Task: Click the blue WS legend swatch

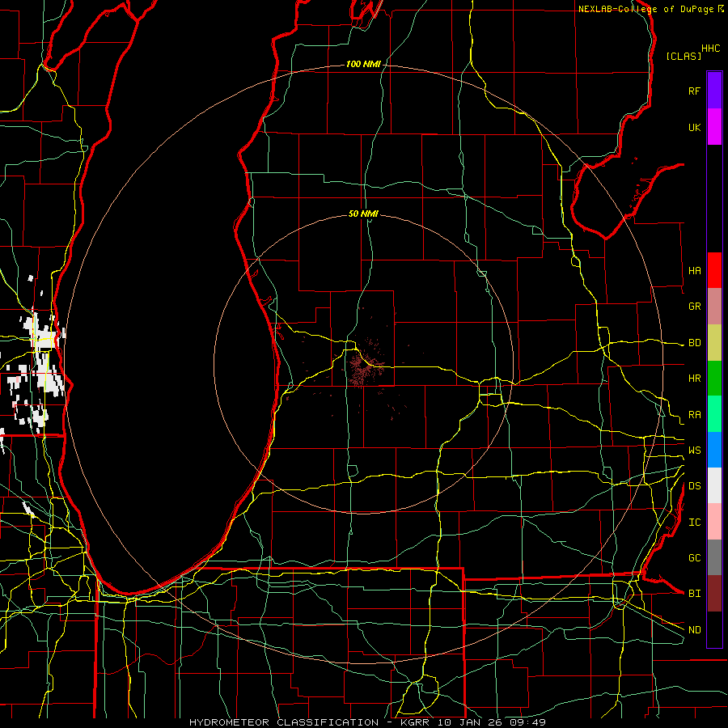Action: 714,450
